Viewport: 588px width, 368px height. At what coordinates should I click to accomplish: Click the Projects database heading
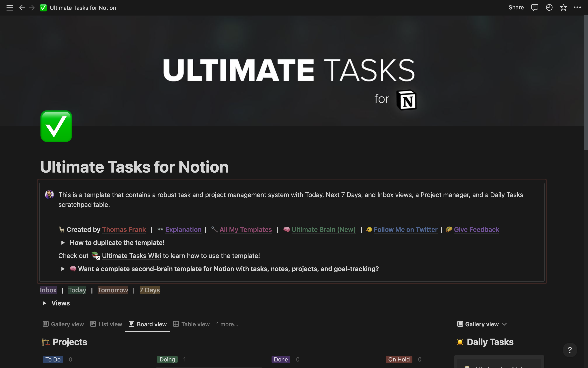coord(70,342)
